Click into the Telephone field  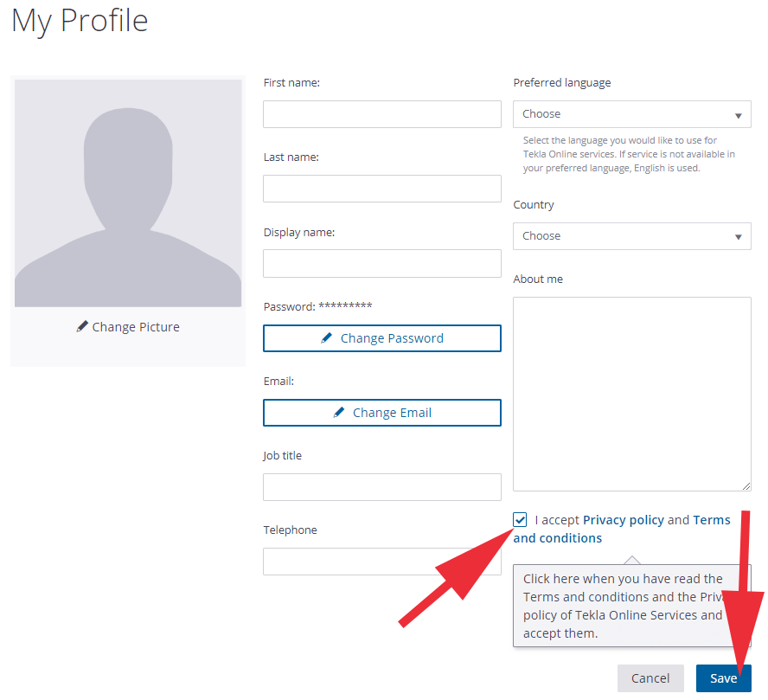(x=382, y=562)
